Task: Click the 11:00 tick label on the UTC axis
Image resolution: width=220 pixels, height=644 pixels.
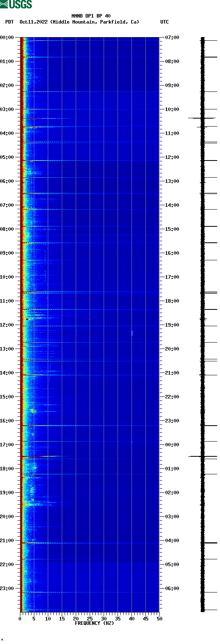Action: tap(172, 133)
